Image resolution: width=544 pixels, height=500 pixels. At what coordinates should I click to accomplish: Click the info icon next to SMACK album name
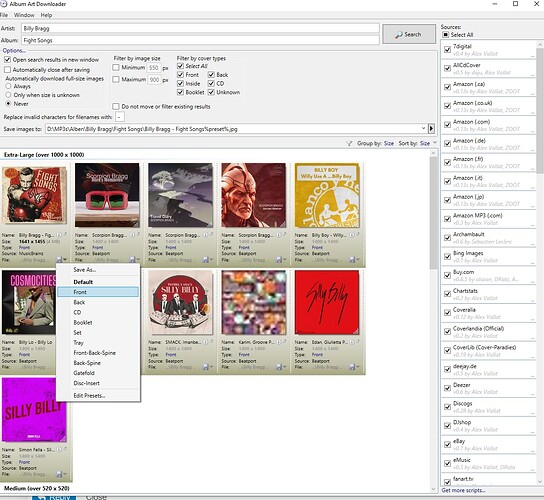pyautogui.click(x=205, y=342)
